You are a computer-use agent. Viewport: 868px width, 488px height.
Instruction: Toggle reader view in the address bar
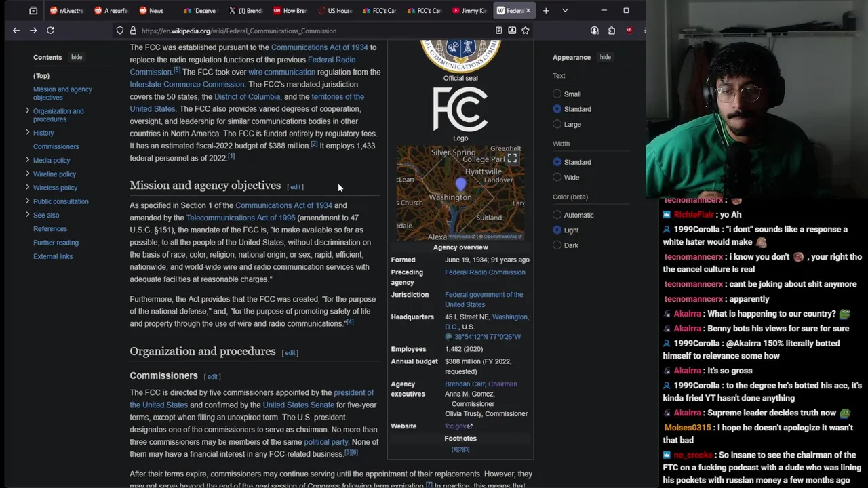click(x=498, y=30)
